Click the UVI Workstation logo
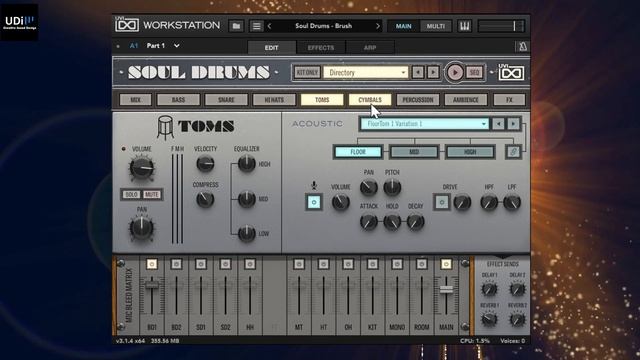This screenshot has width=640, height=360. [127, 25]
